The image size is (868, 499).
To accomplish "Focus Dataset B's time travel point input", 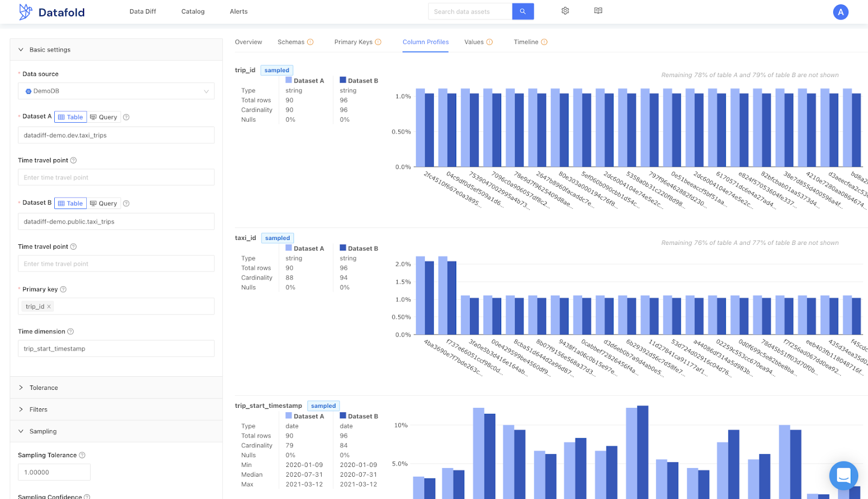I will [x=116, y=264].
